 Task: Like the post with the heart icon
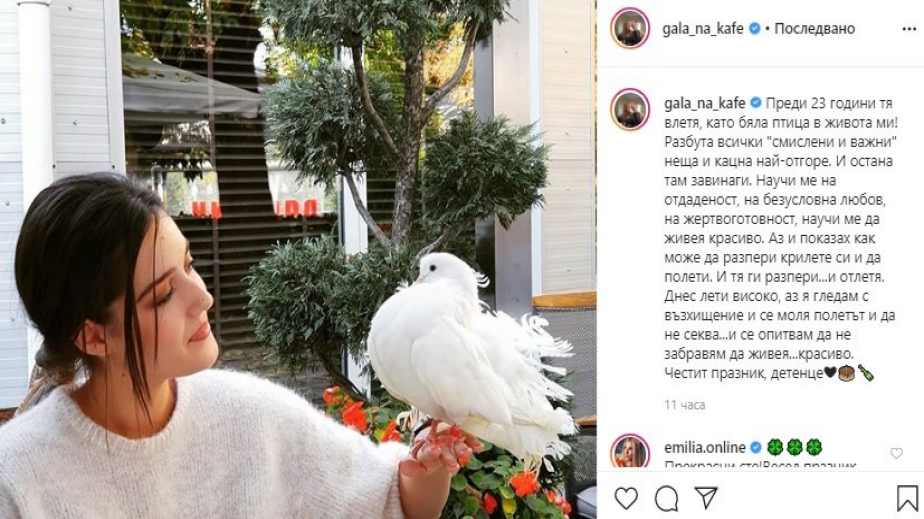point(626,498)
